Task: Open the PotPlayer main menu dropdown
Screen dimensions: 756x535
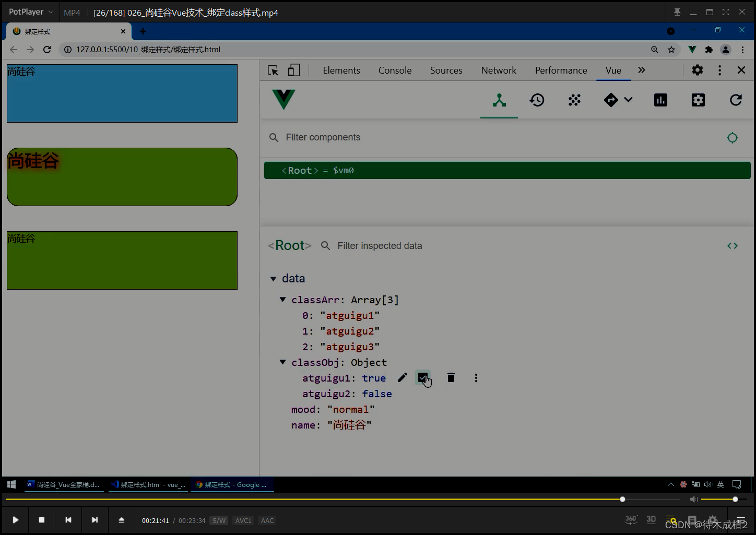Action: tap(31, 12)
